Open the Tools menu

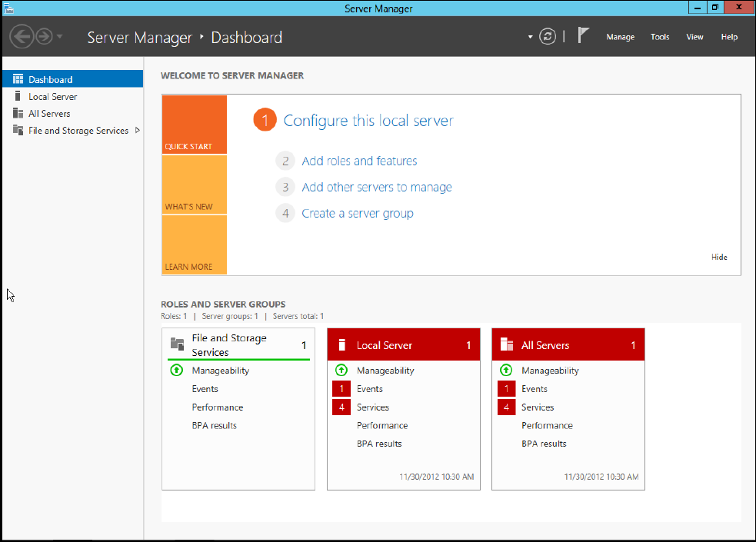point(660,37)
